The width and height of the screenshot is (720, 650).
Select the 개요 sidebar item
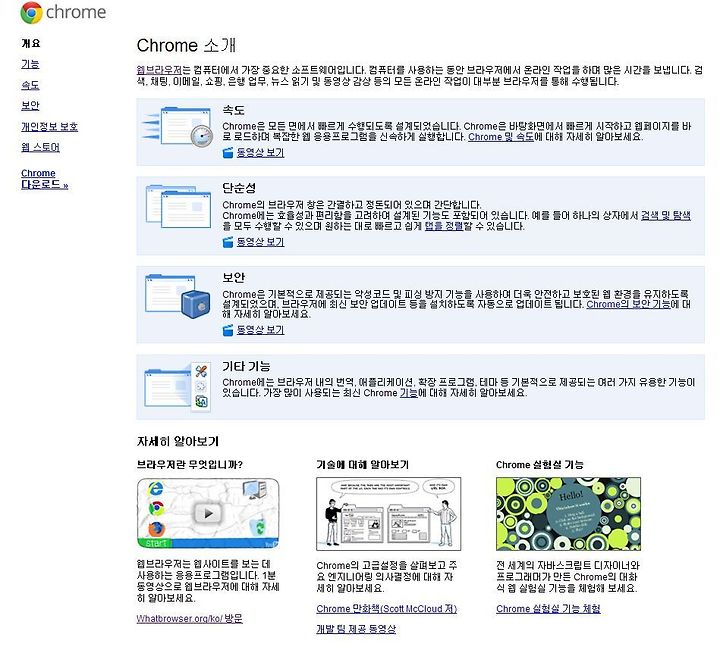point(31,44)
